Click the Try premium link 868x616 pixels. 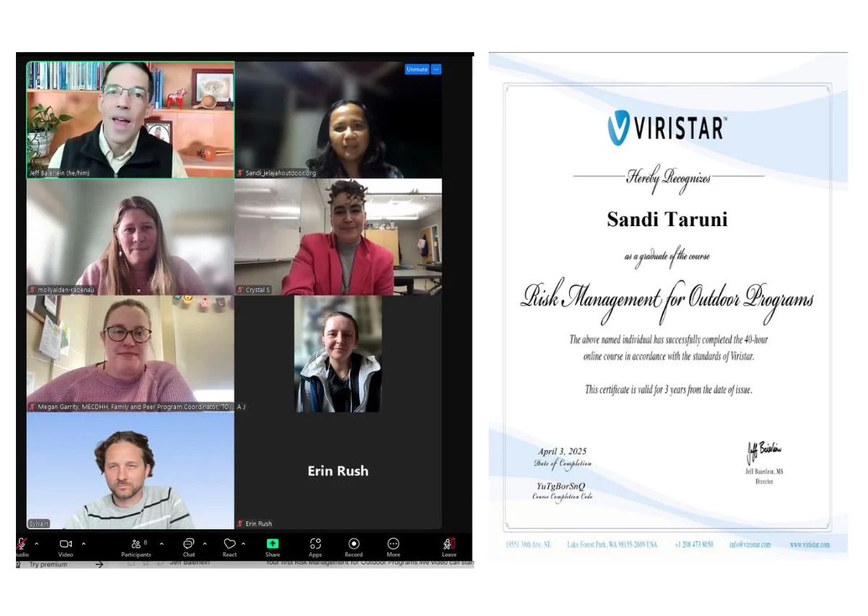coord(49,565)
